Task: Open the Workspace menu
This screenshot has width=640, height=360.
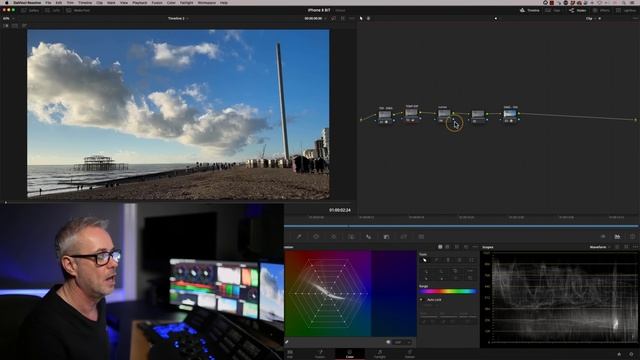Action: click(207, 2)
